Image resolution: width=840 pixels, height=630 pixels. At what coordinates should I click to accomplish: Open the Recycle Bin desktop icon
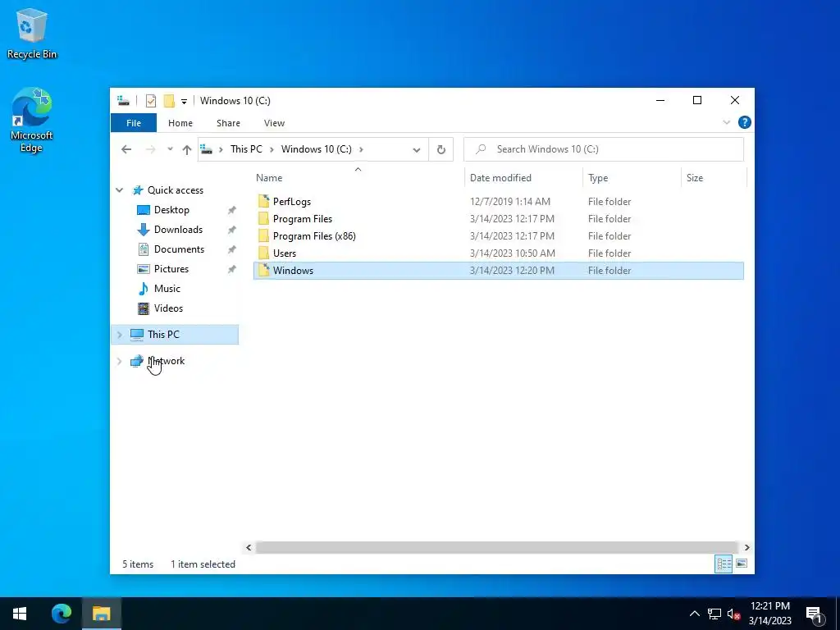pyautogui.click(x=32, y=33)
